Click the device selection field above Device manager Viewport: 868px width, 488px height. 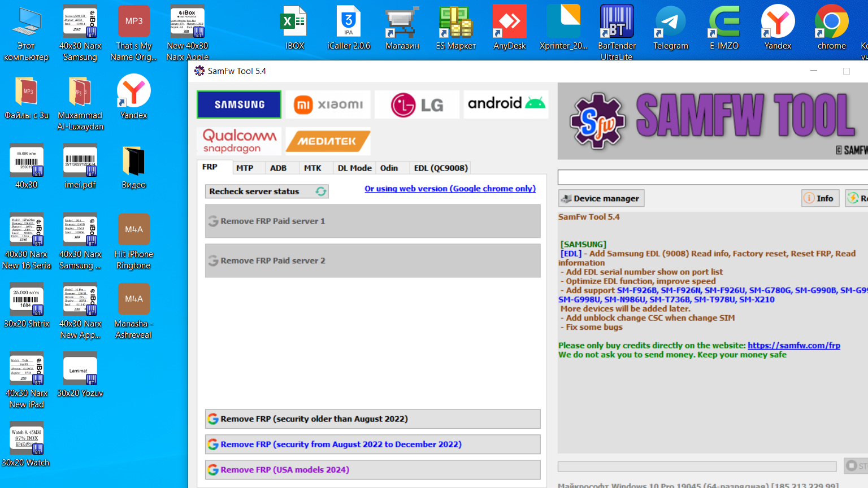[713, 177]
